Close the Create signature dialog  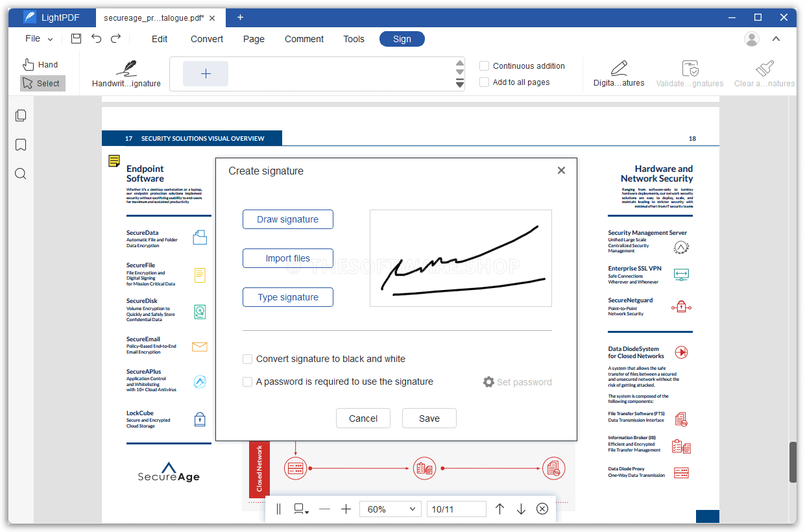(561, 170)
